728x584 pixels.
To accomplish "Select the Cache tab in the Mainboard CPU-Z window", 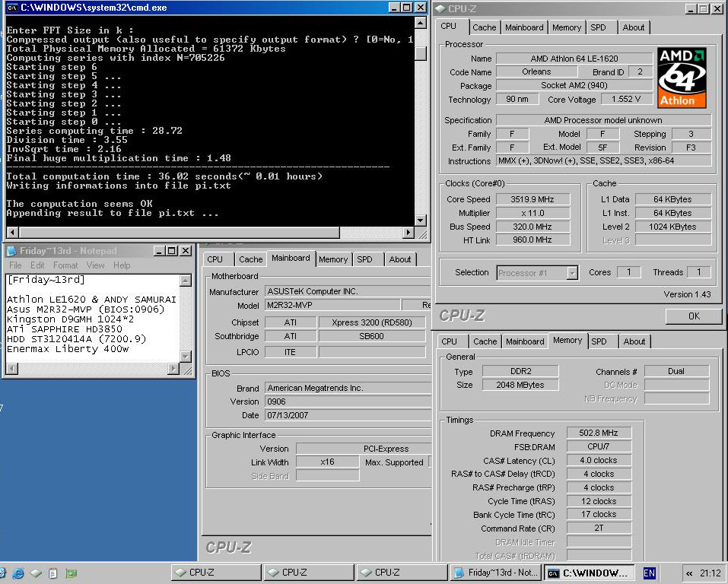I will (251, 259).
